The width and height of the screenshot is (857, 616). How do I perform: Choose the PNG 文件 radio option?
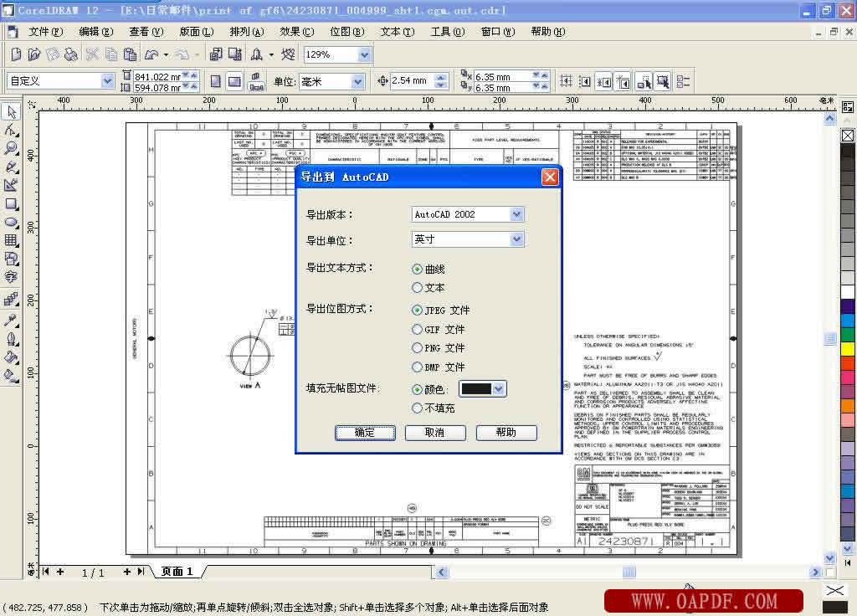click(417, 347)
